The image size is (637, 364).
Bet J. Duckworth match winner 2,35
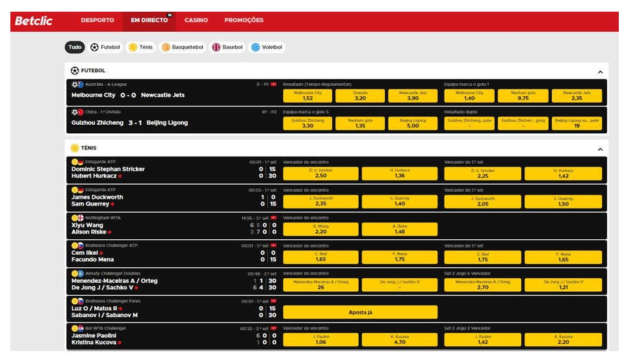320,201
